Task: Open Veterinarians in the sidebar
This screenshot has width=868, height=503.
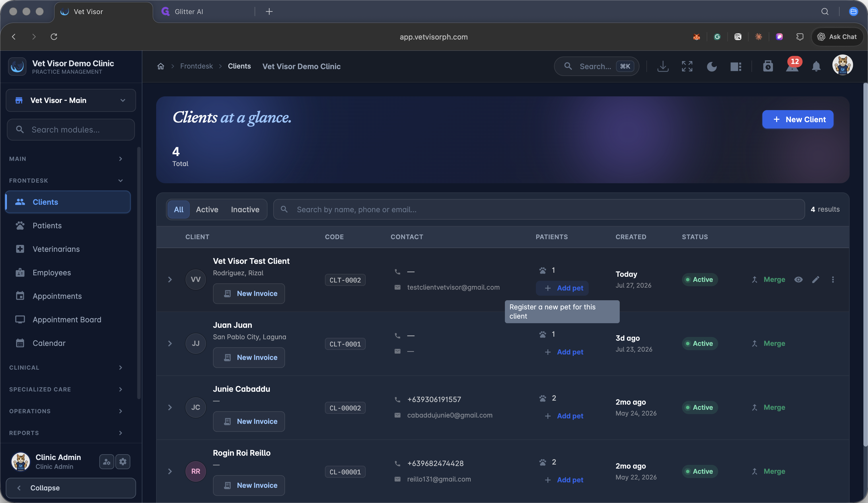Action: click(x=68, y=249)
